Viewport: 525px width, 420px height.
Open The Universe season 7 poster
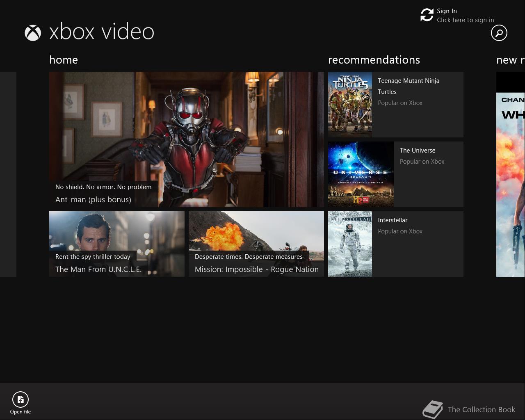[361, 174]
